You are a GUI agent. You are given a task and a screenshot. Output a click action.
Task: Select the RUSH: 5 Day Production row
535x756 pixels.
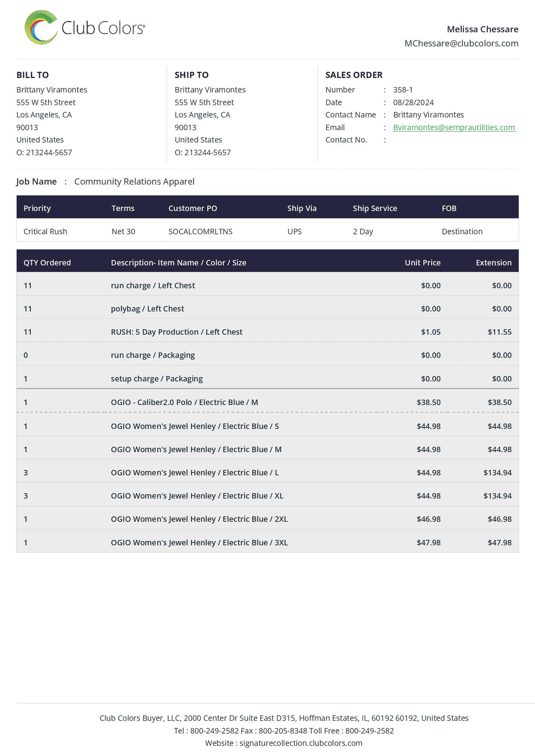(177, 332)
